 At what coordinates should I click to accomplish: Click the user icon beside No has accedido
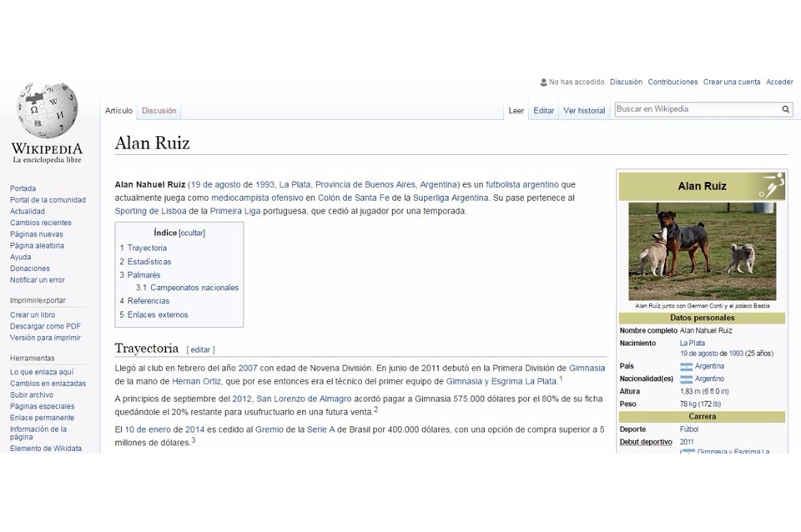pyautogui.click(x=543, y=83)
